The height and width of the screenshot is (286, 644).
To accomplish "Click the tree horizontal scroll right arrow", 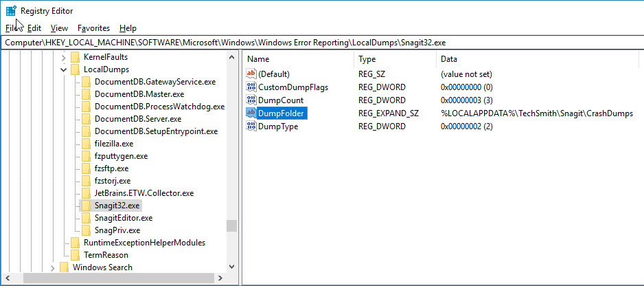I will (220, 278).
